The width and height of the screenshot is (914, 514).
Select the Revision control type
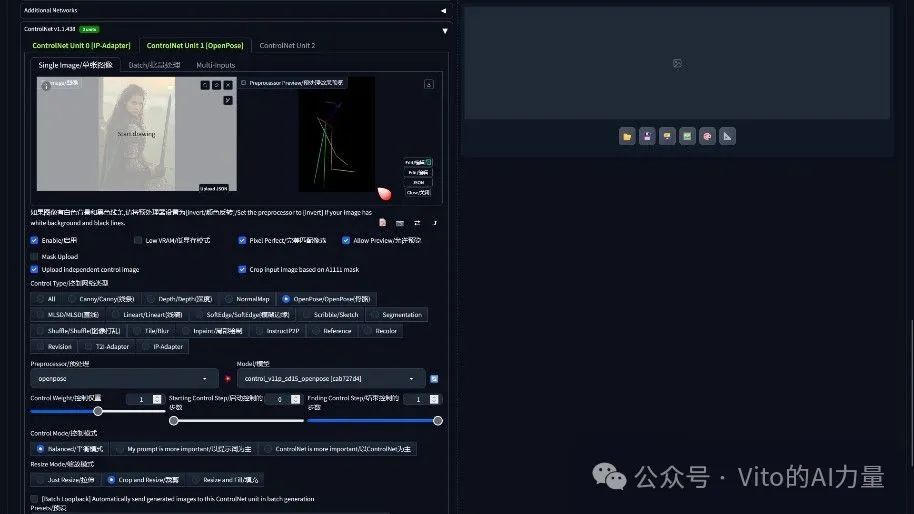(54, 347)
